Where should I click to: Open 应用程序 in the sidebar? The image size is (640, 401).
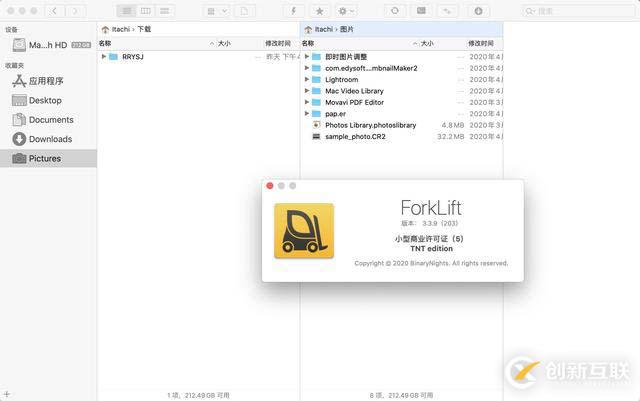[x=48, y=81]
